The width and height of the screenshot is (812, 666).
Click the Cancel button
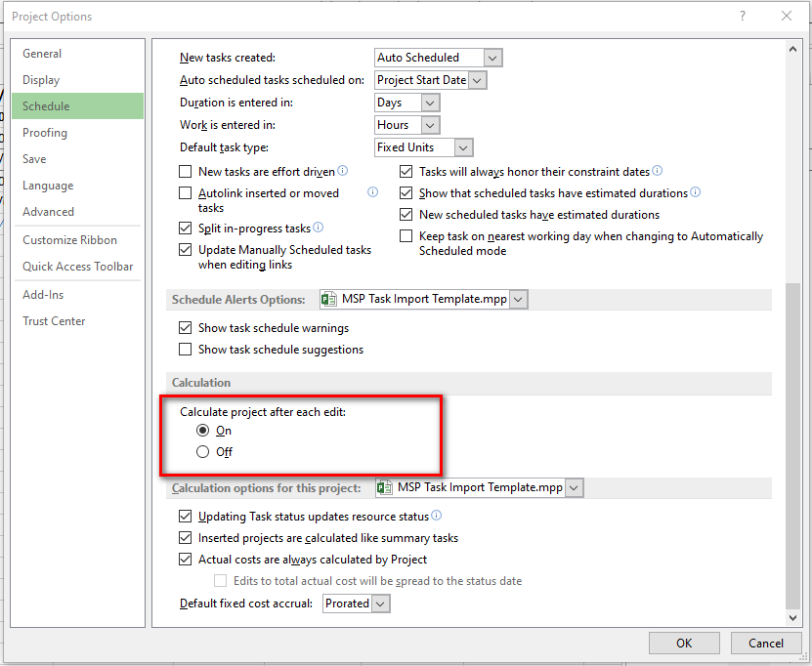coord(766,643)
